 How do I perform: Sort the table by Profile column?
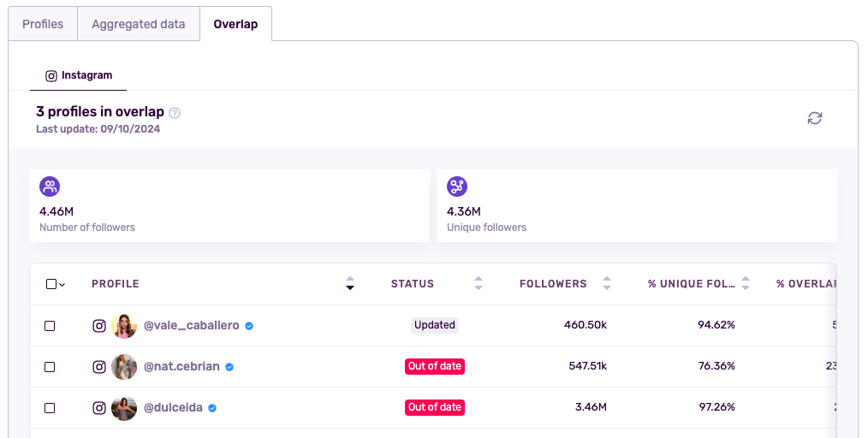pos(349,283)
